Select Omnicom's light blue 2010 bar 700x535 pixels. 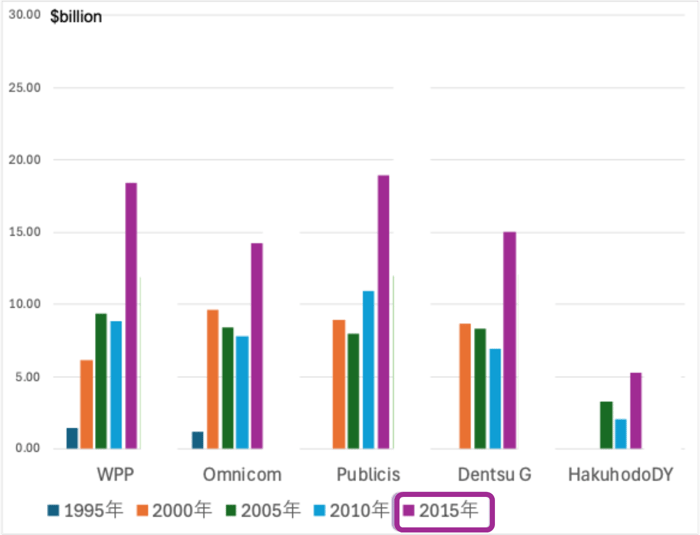point(242,392)
